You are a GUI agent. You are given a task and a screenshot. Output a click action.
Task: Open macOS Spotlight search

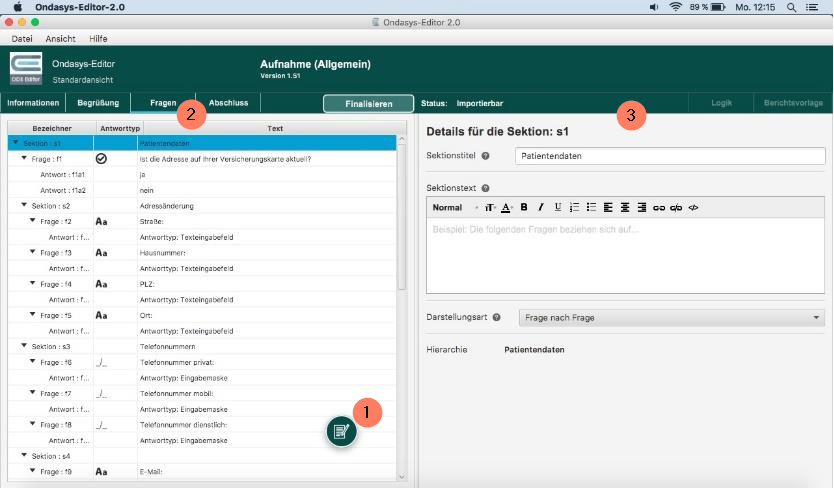point(791,7)
